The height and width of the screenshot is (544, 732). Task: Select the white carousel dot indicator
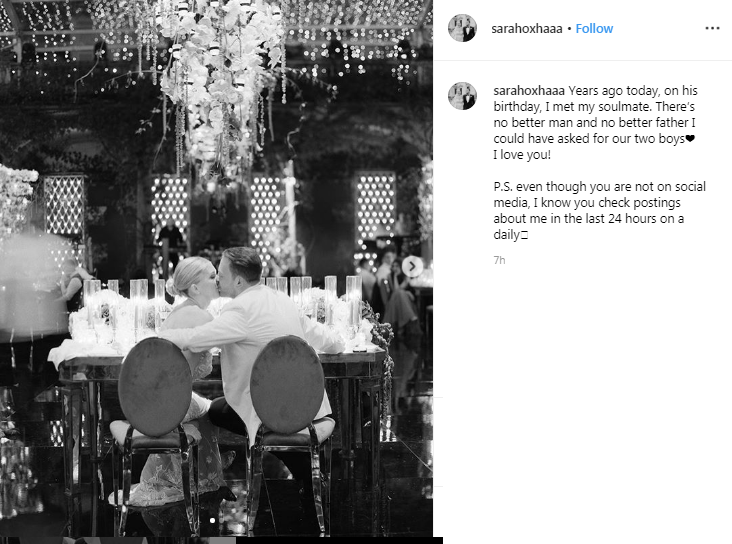pos(212,520)
